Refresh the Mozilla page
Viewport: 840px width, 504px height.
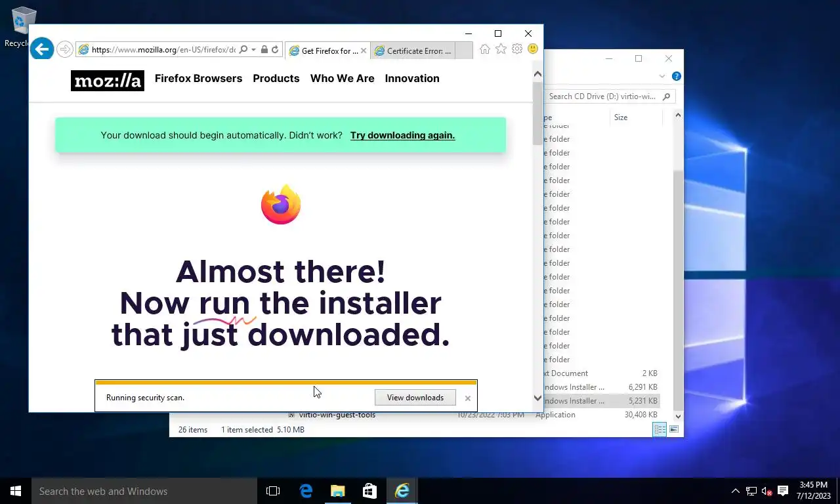pos(275,50)
